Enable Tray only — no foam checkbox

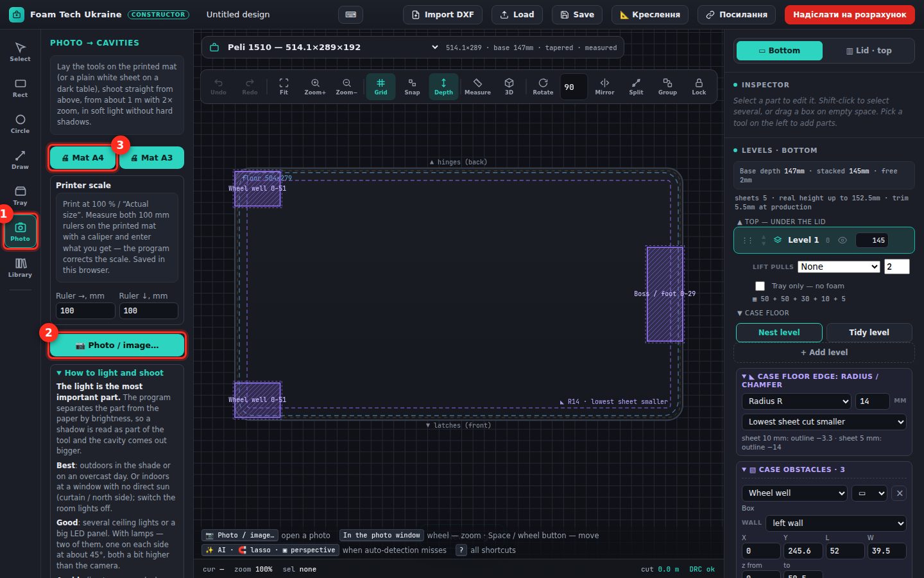pyautogui.click(x=760, y=286)
